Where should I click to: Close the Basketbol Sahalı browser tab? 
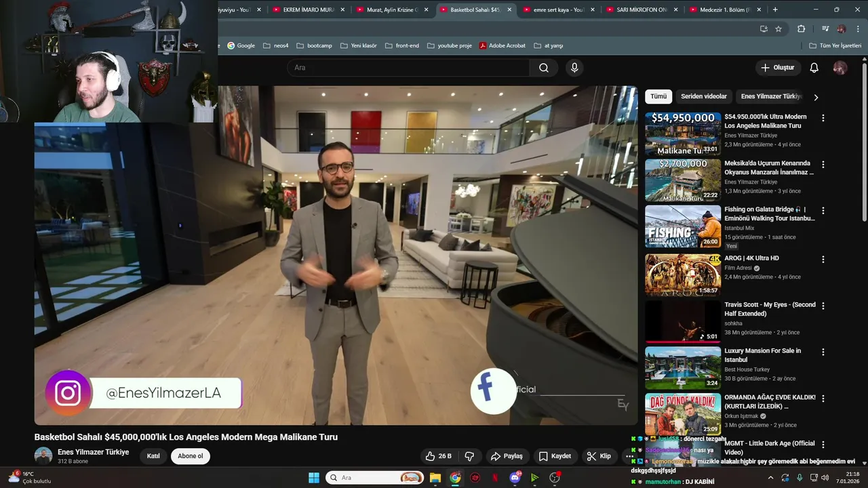click(509, 10)
